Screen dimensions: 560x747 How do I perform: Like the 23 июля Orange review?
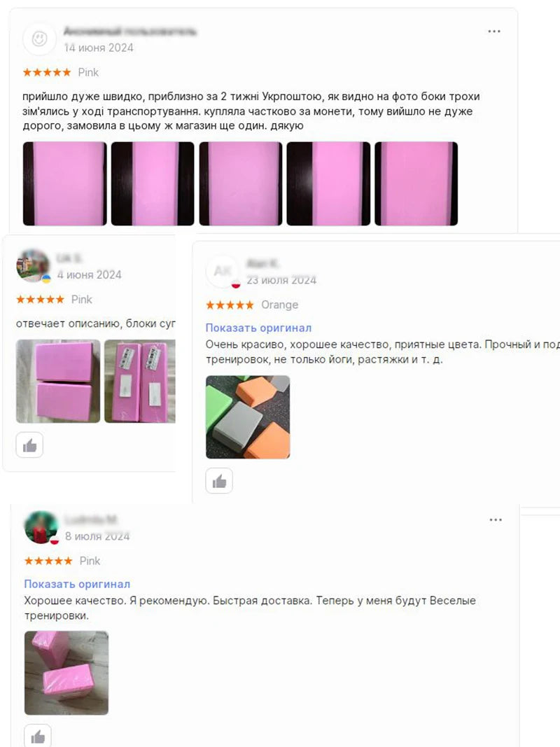click(x=219, y=481)
